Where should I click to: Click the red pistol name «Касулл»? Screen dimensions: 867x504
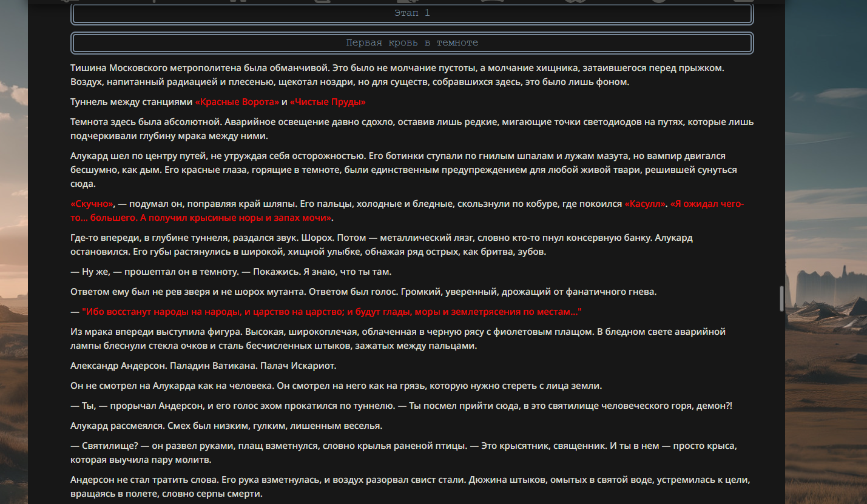(645, 204)
